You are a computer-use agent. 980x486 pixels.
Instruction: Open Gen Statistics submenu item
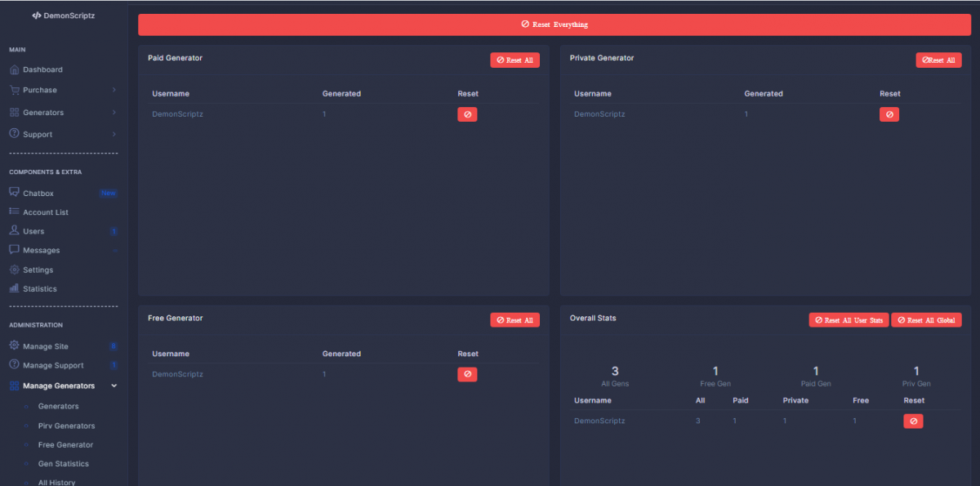pyautogui.click(x=63, y=464)
